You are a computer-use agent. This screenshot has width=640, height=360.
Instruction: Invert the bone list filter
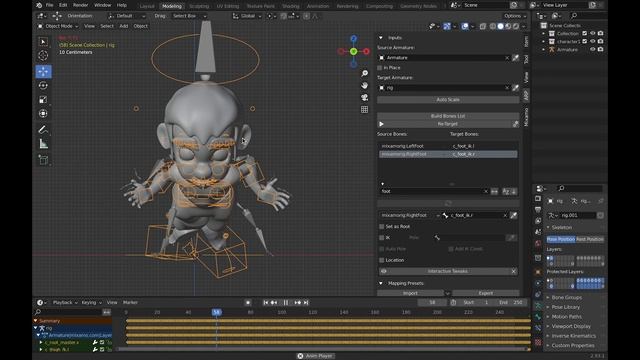pos(494,191)
